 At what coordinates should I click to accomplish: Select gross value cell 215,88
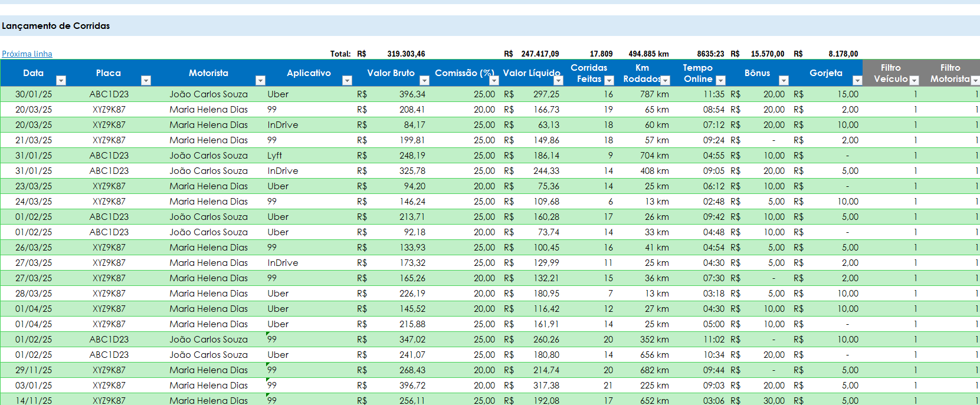[412, 324]
